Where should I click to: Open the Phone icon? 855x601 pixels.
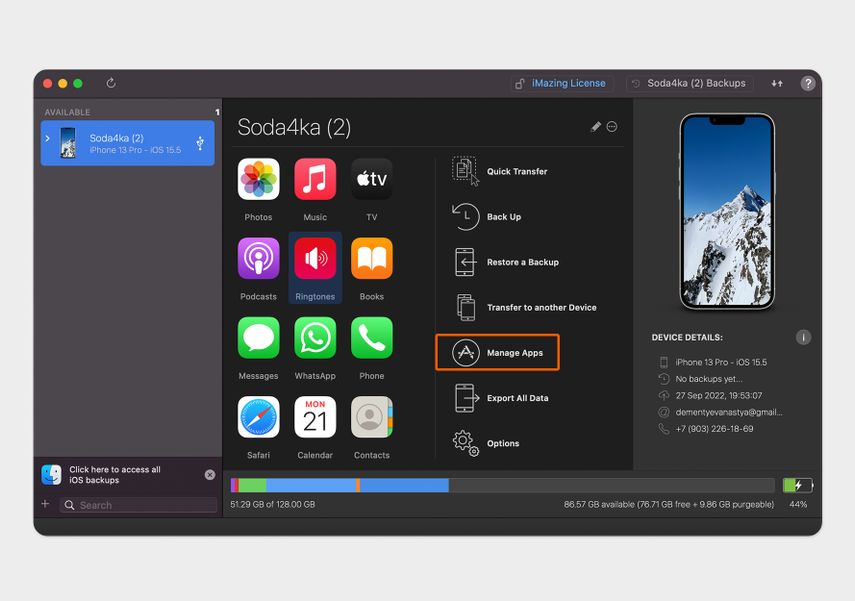372,338
